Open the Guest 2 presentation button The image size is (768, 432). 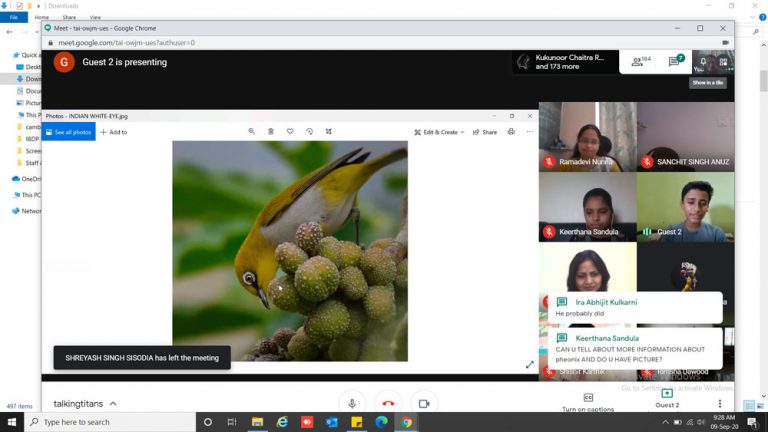coord(667,399)
